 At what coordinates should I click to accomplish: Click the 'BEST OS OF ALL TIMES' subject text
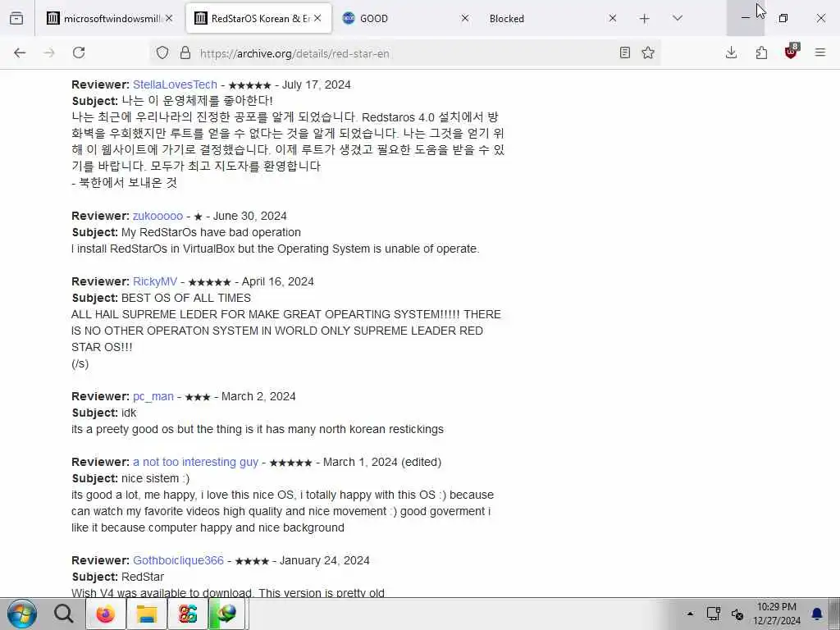pyautogui.click(x=186, y=298)
